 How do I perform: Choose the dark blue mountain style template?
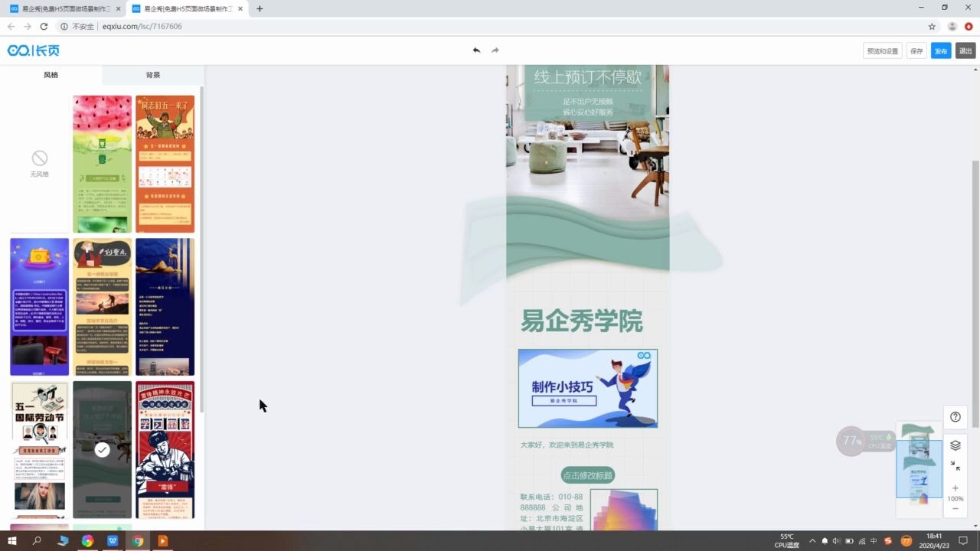pyautogui.click(x=165, y=306)
